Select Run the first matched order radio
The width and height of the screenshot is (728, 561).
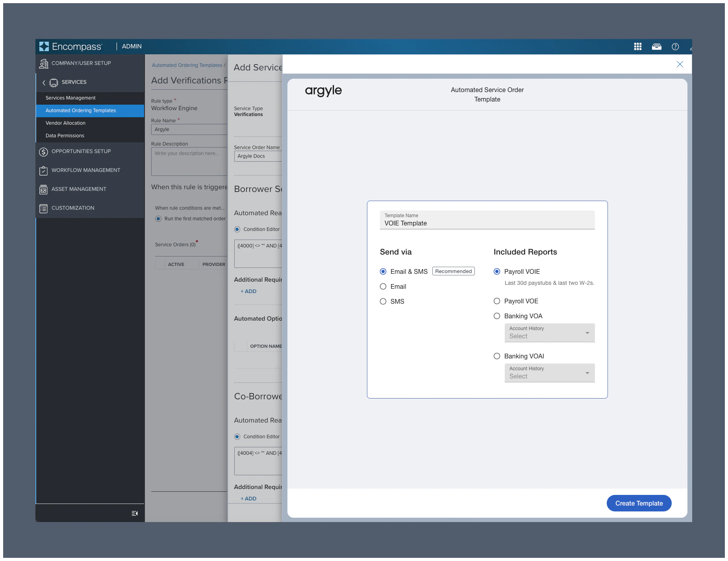[x=158, y=219]
